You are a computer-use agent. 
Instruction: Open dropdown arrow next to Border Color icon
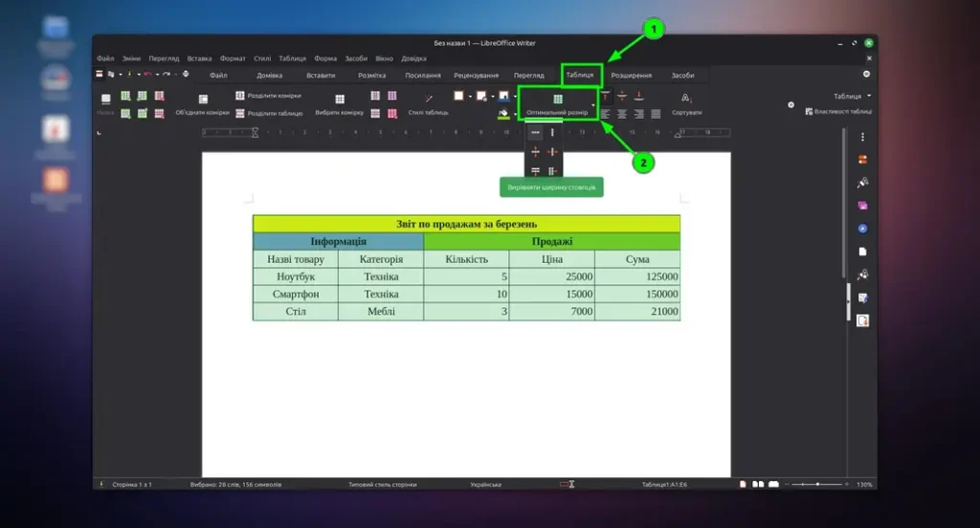516,97
